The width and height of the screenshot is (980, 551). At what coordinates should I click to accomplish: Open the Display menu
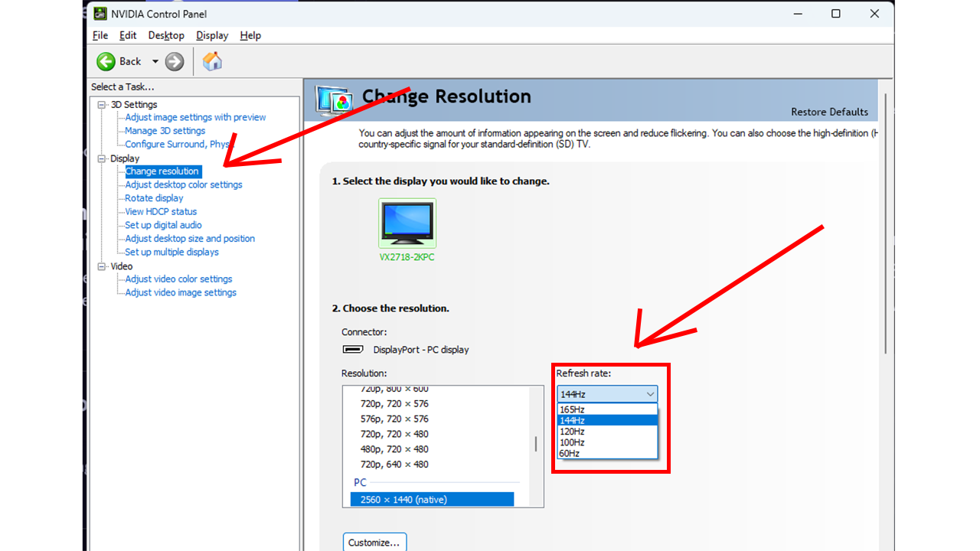click(212, 35)
